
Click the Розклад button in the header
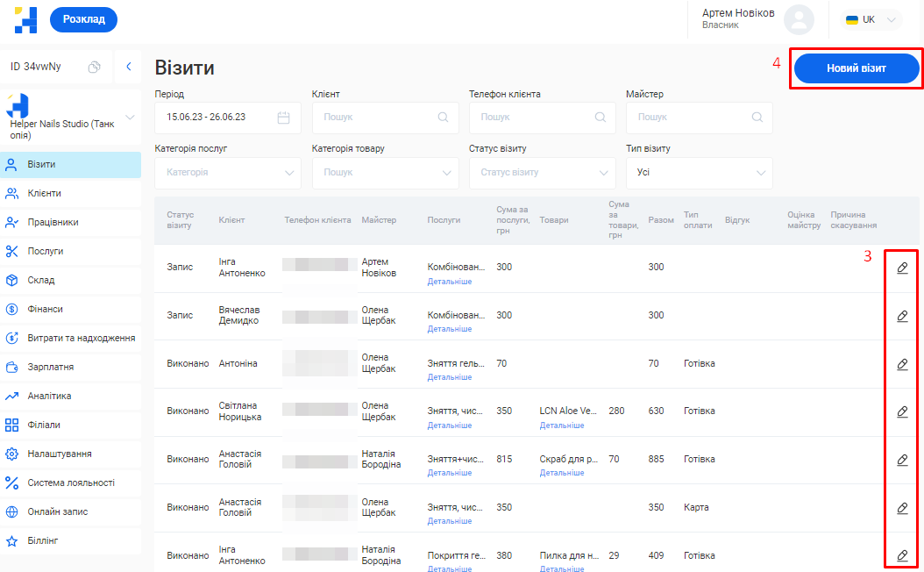click(83, 19)
